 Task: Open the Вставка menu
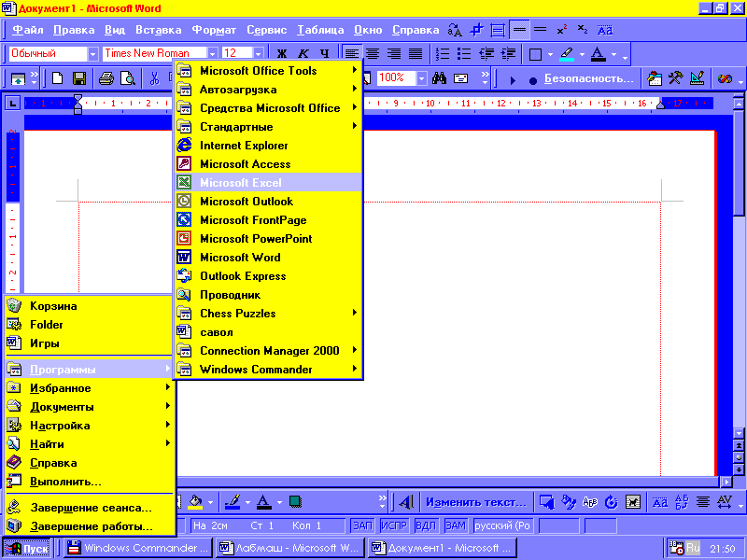158,30
